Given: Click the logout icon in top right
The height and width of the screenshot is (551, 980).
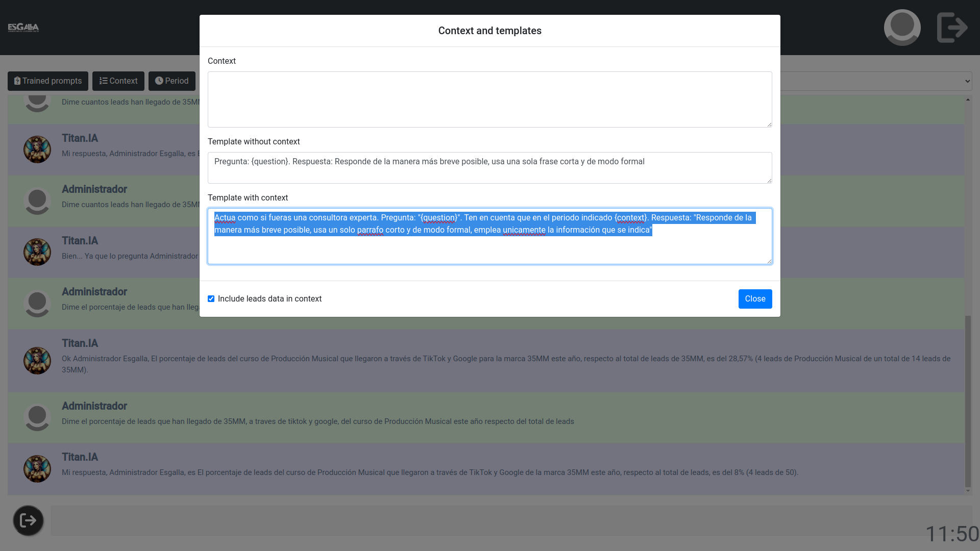Looking at the screenshot, I should tap(952, 28).
